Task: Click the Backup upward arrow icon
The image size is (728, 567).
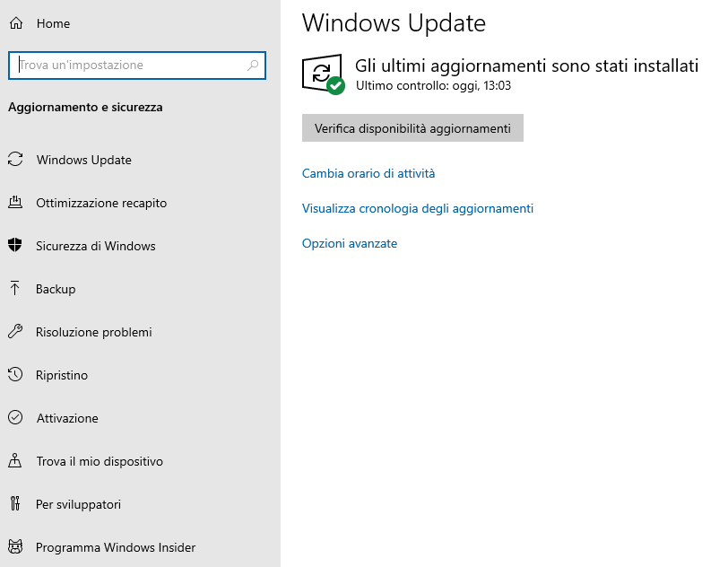Action: [15, 288]
